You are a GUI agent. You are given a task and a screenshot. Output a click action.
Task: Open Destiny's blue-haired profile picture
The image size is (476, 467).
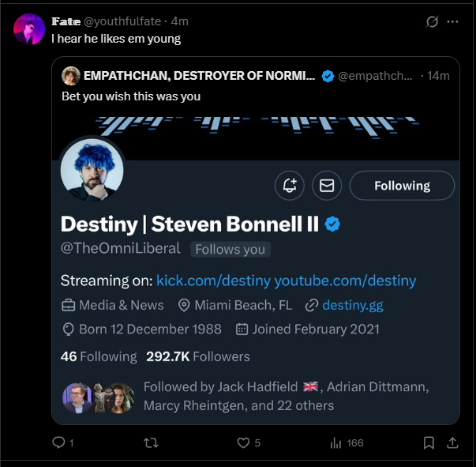pos(92,168)
